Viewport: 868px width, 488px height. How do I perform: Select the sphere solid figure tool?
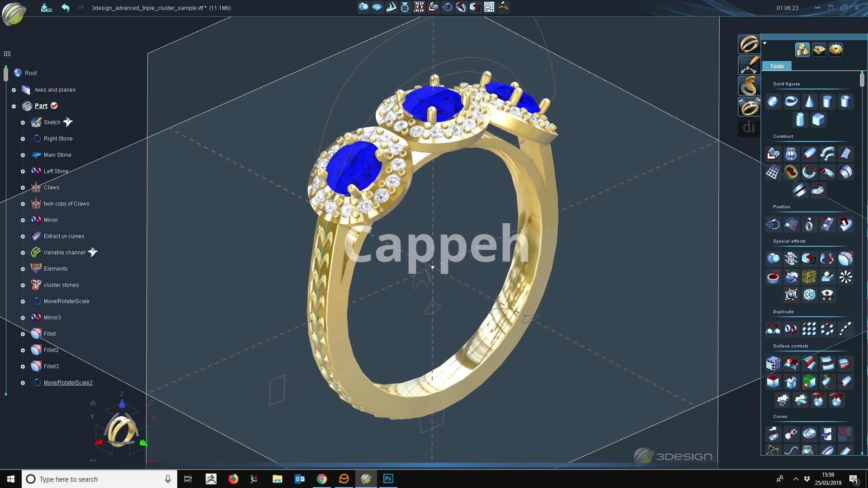[x=773, y=102]
